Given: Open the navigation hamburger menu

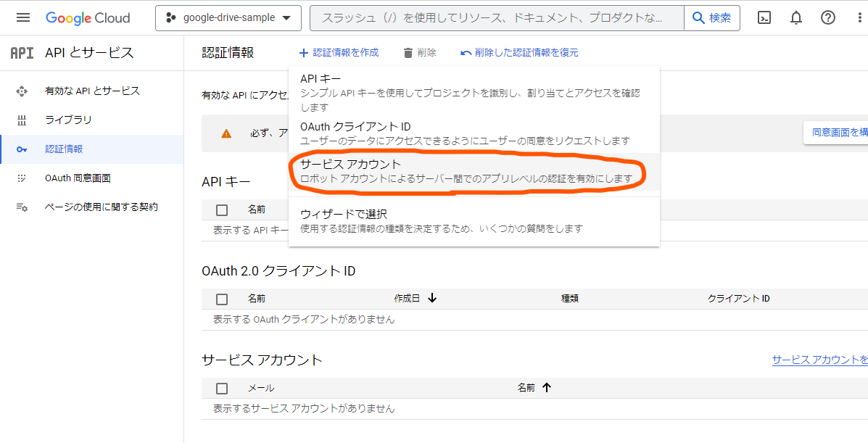Looking at the screenshot, I should (x=21, y=19).
